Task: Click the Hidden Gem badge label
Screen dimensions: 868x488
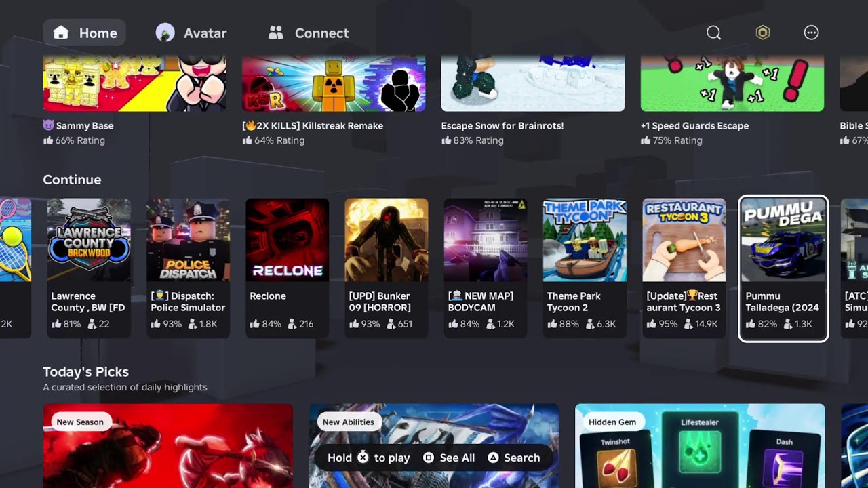Action: pyautogui.click(x=612, y=422)
